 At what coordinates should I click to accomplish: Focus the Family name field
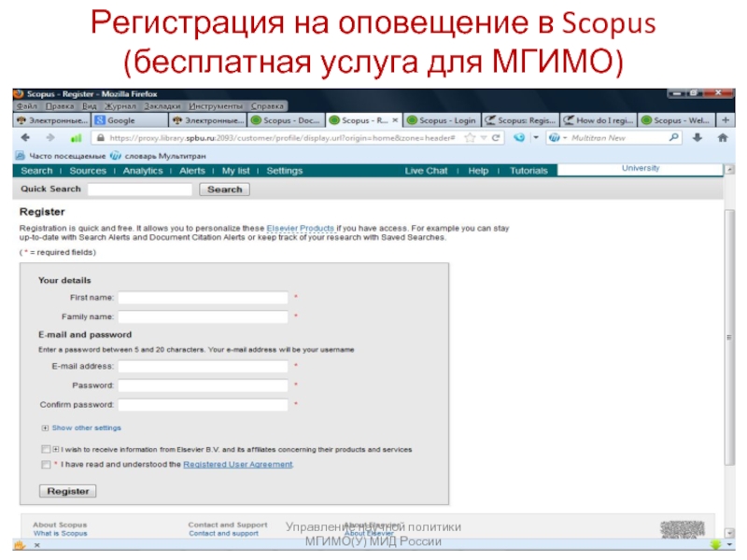click(203, 316)
